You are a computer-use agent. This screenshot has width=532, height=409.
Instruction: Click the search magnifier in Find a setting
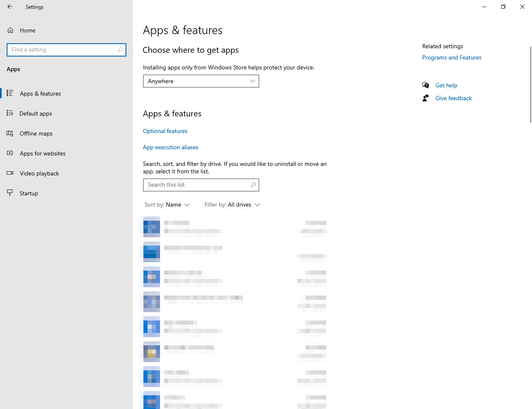(120, 50)
